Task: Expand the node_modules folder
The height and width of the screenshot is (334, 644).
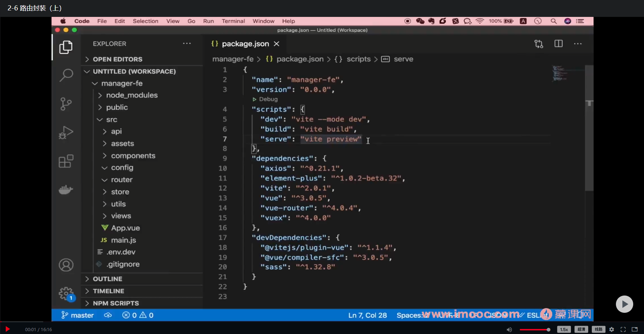Action: click(132, 95)
